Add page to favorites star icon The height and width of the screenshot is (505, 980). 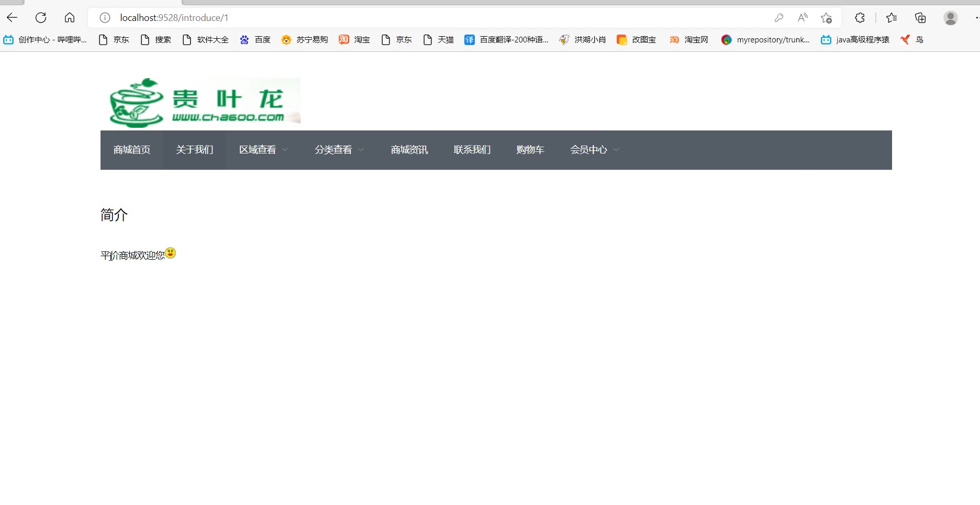(827, 18)
